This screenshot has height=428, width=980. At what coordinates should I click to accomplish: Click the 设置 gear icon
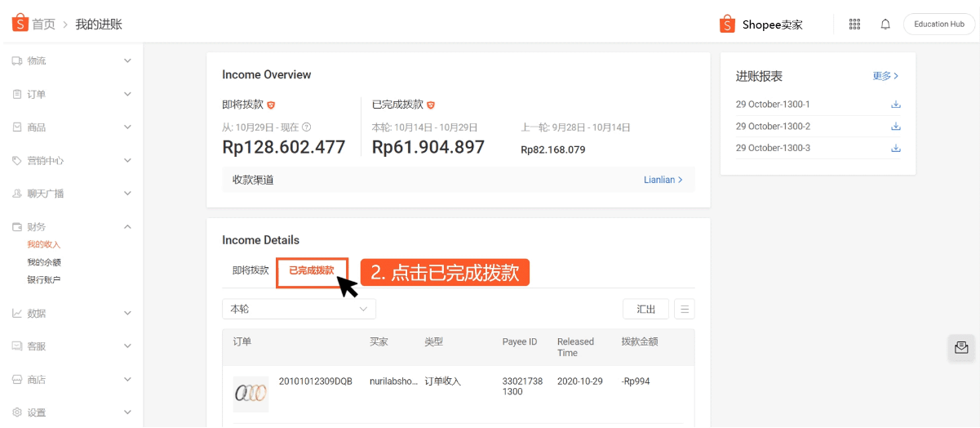17,412
